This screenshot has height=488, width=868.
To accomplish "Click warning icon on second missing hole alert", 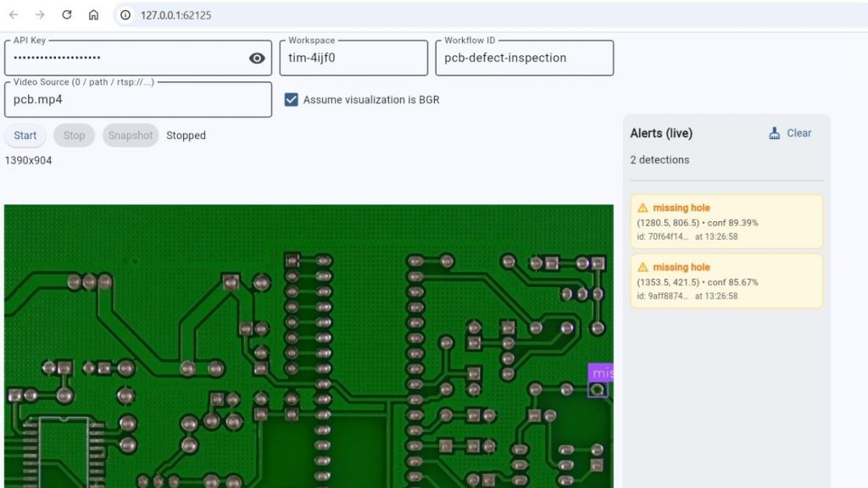I will [x=643, y=267].
